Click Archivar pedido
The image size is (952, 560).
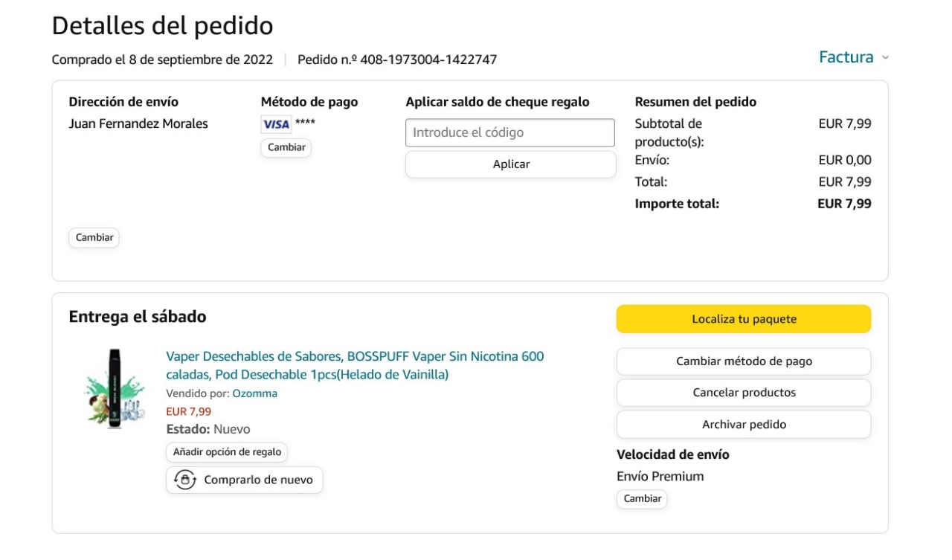(743, 425)
